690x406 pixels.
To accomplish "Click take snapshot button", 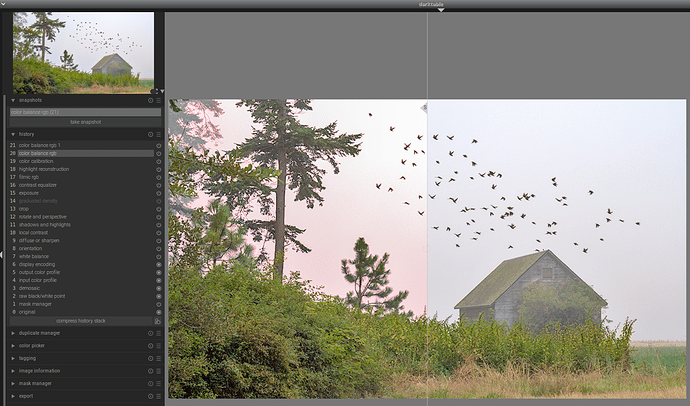I will pyautogui.click(x=85, y=122).
